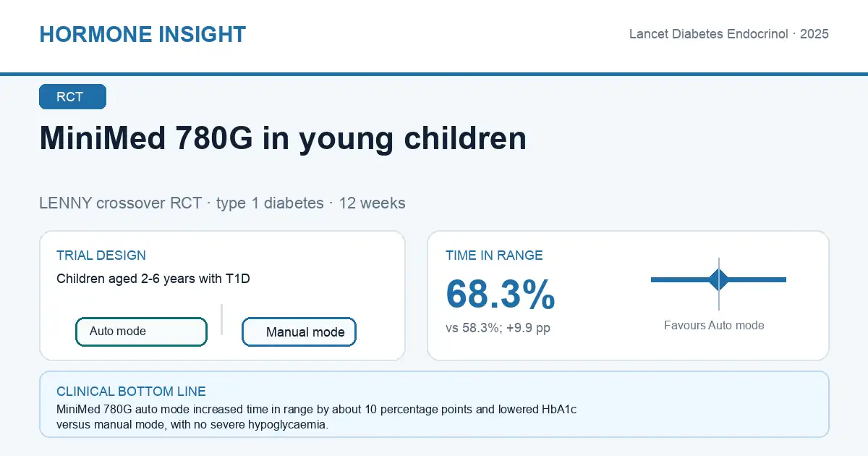Screen dimensions: 868x456
Task: Click the horizontal confidence interval bar
Action: point(718,279)
